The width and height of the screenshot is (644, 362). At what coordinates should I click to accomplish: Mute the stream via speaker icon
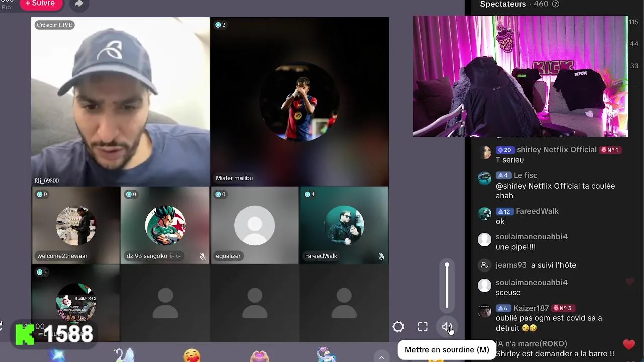[447, 327]
